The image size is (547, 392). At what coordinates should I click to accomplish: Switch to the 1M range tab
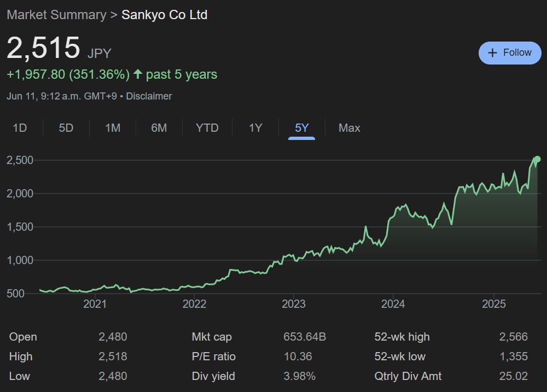pos(113,128)
